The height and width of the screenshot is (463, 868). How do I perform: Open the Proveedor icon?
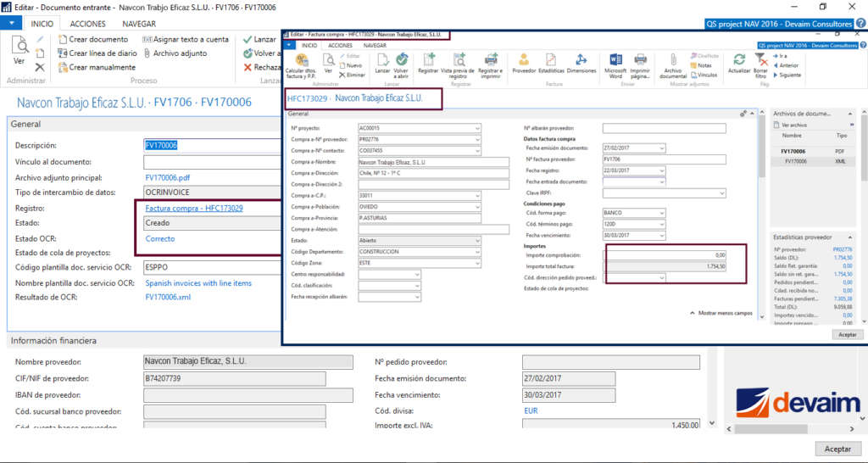[524, 61]
